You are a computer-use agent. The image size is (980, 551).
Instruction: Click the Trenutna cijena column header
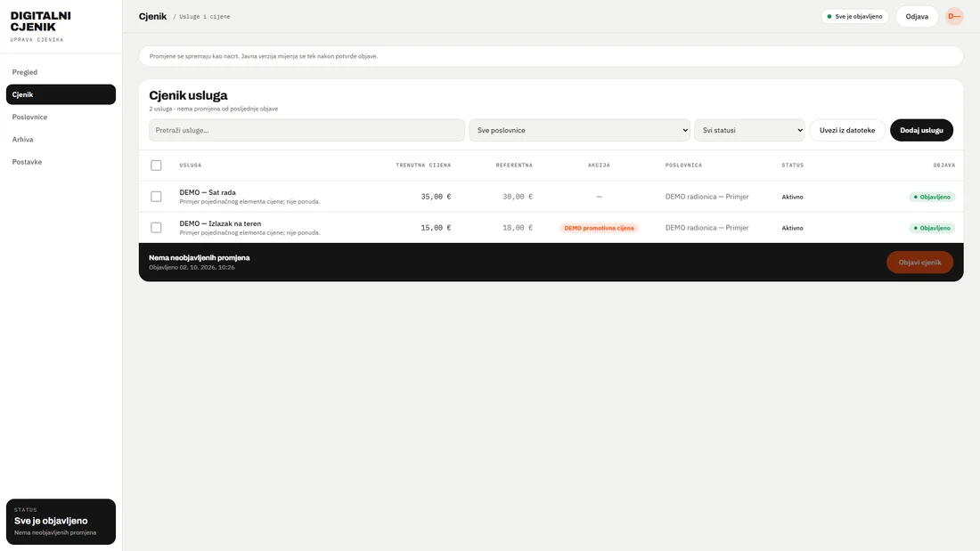coord(423,166)
